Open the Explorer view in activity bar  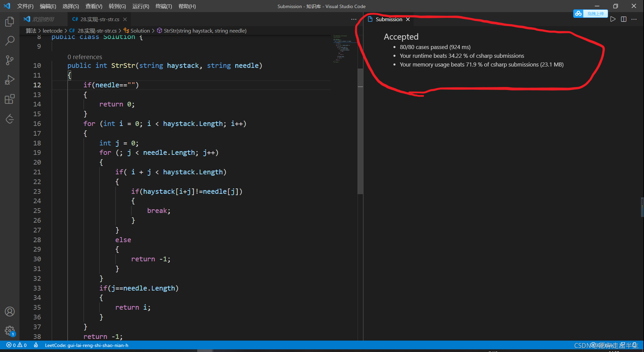pyautogui.click(x=10, y=21)
